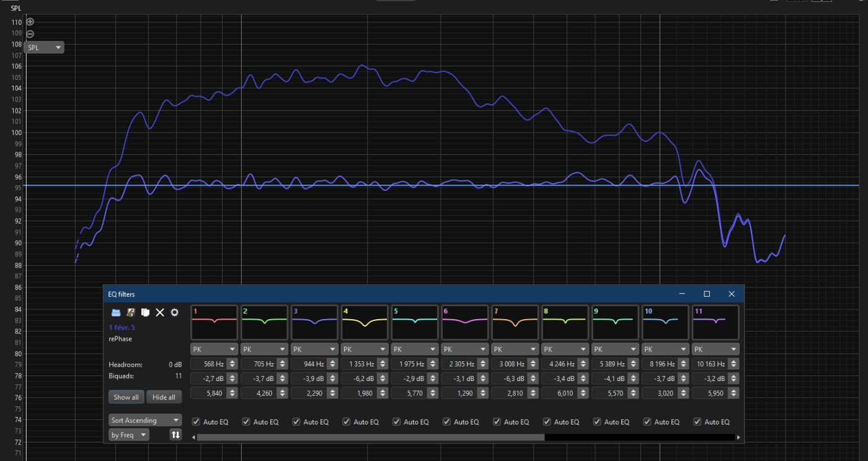The width and height of the screenshot is (868, 461).
Task: Click the open filters folder icon
Action: (115, 313)
